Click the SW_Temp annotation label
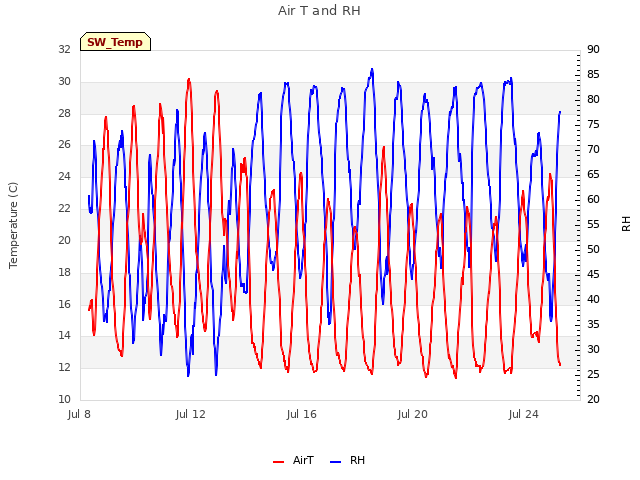Image resolution: width=640 pixels, height=480 pixels. [x=115, y=42]
